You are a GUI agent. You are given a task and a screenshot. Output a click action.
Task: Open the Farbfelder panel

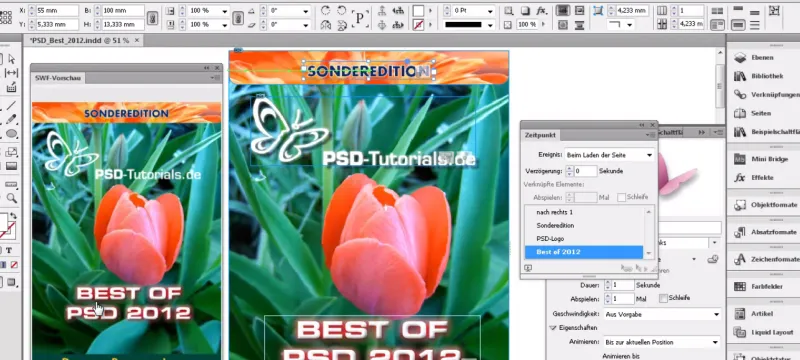click(758, 287)
